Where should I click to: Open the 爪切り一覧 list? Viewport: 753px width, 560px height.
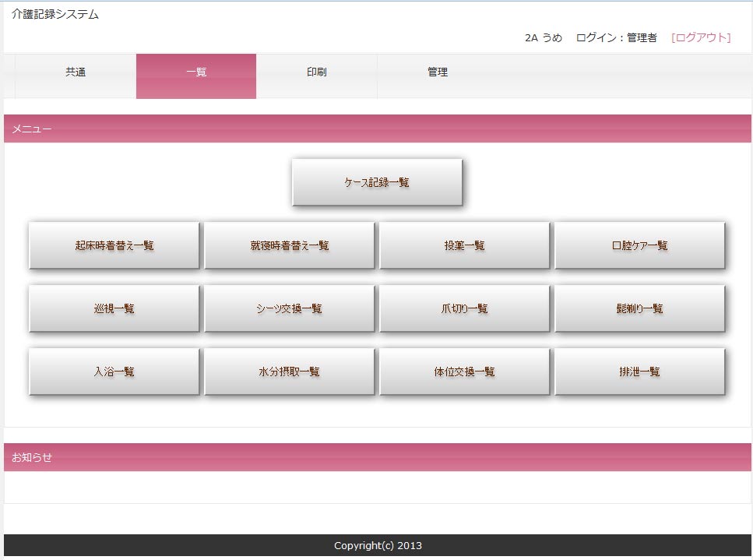(x=465, y=308)
